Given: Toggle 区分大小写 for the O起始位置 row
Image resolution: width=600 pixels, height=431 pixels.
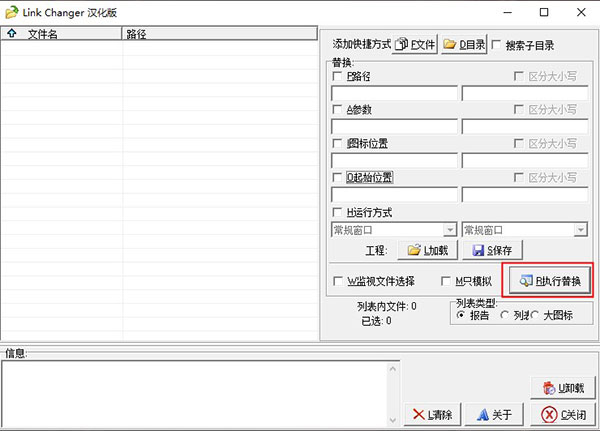Looking at the screenshot, I should (518, 177).
